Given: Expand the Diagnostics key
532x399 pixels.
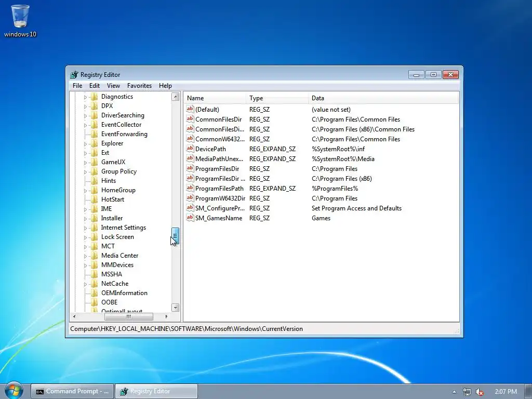Looking at the screenshot, I should click(x=86, y=97).
